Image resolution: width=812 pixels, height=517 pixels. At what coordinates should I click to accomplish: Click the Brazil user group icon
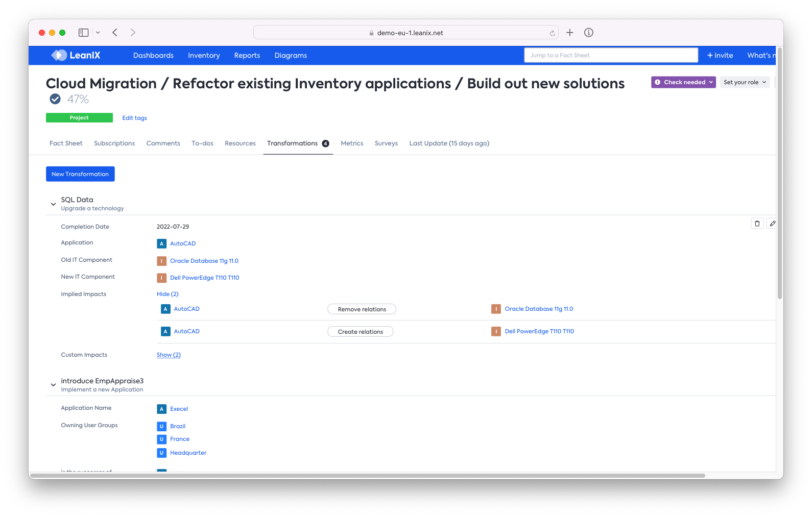(161, 427)
